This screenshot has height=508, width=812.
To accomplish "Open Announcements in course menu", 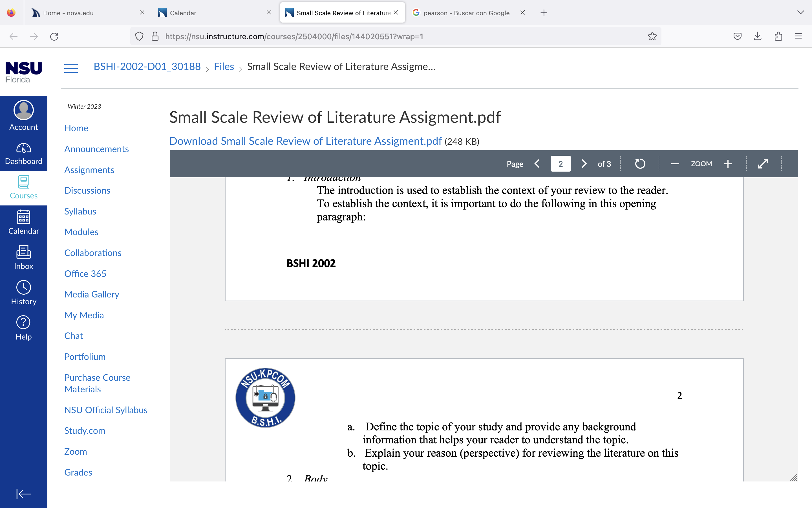I will [x=96, y=149].
